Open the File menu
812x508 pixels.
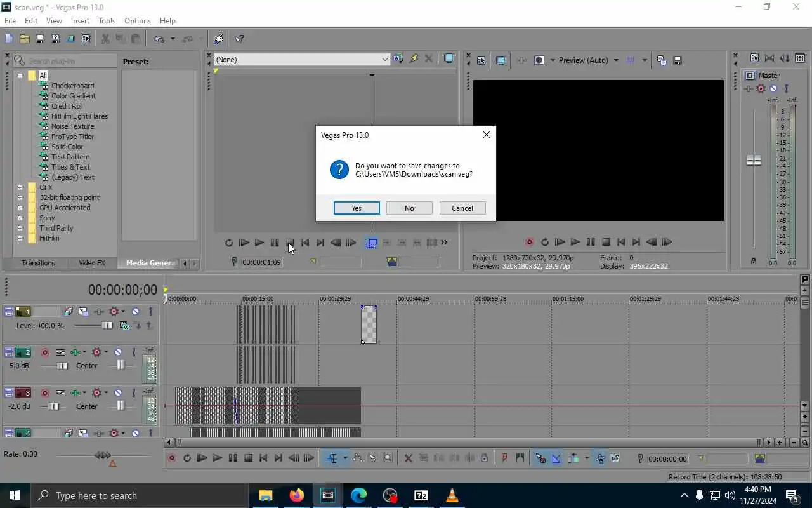[10, 21]
